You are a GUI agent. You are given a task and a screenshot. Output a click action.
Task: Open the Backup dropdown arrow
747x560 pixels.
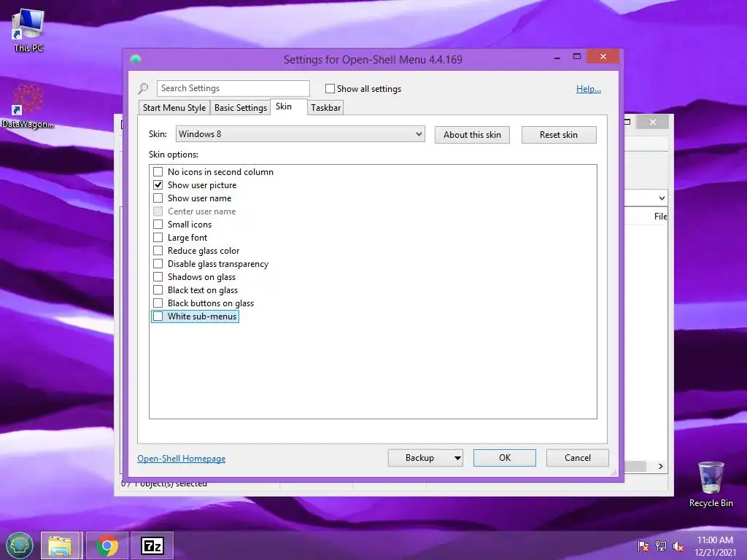457,458
